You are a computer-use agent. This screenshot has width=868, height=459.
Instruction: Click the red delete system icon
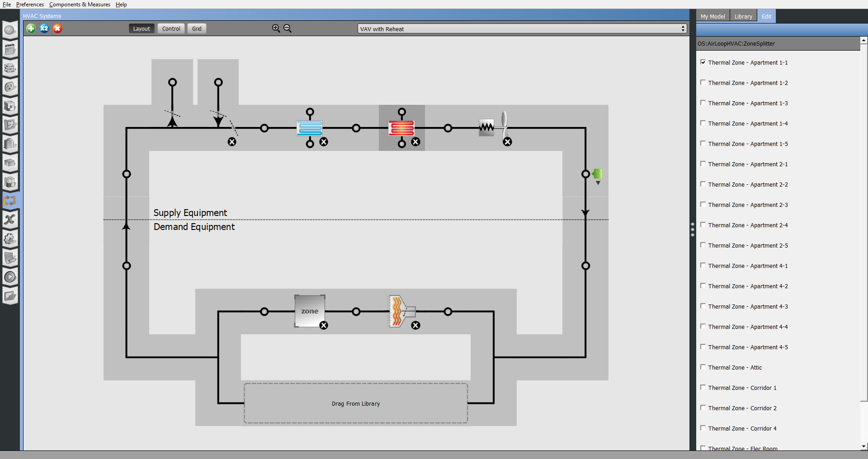(57, 28)
